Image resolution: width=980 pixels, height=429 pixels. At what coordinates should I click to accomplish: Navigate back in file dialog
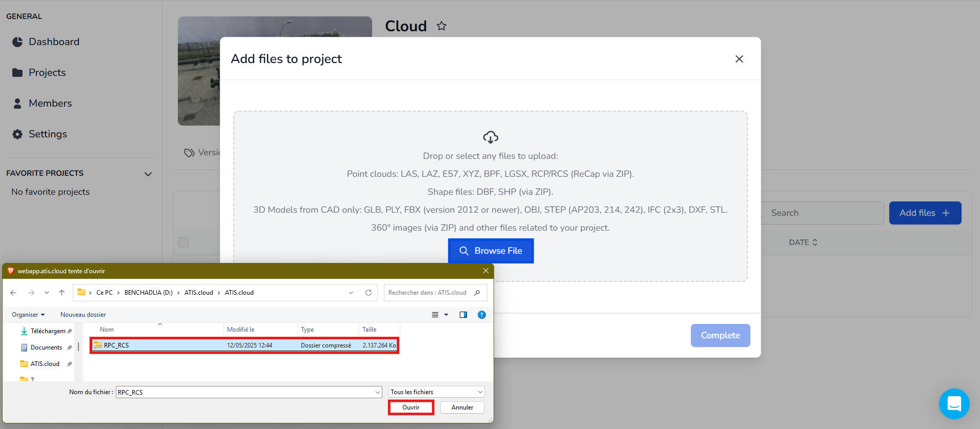click(x=13, y=293)
